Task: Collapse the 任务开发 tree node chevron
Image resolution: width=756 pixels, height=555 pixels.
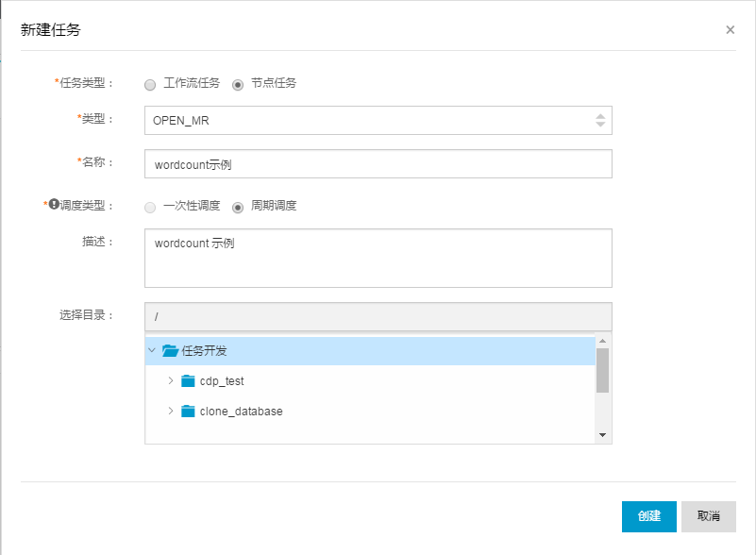Action: pos(152,350)
